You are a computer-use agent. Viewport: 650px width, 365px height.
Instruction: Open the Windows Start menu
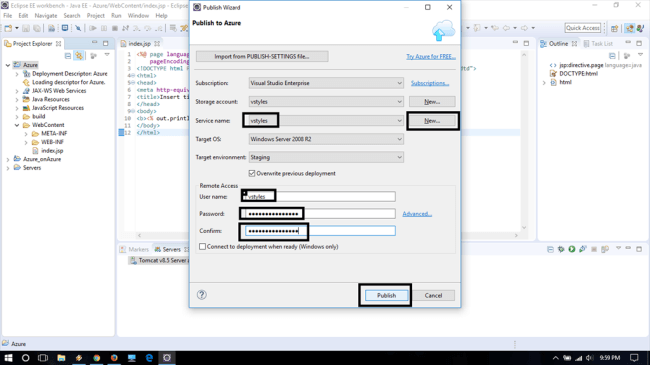pos(8,358)
